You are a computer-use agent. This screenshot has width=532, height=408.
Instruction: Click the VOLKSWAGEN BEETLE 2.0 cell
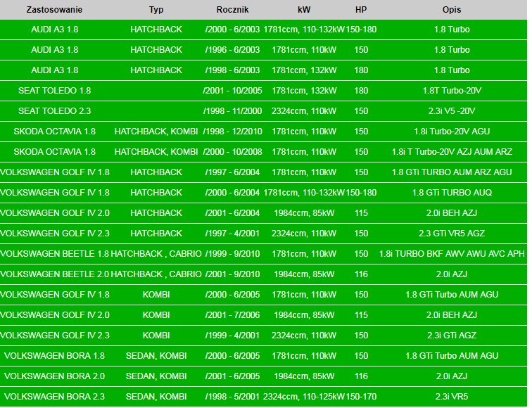pos(54,274)
